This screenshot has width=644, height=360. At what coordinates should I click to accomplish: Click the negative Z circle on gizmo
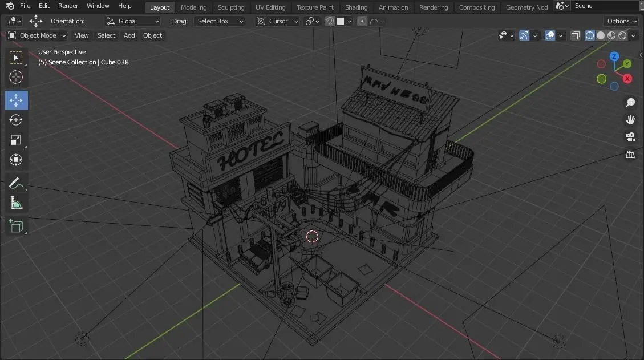(x=614, y=86)
